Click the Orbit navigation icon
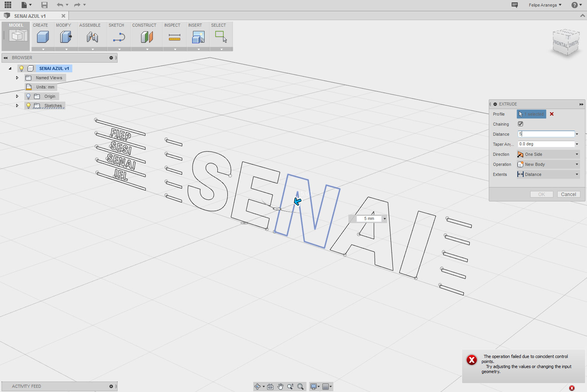 tap(258, 387)
